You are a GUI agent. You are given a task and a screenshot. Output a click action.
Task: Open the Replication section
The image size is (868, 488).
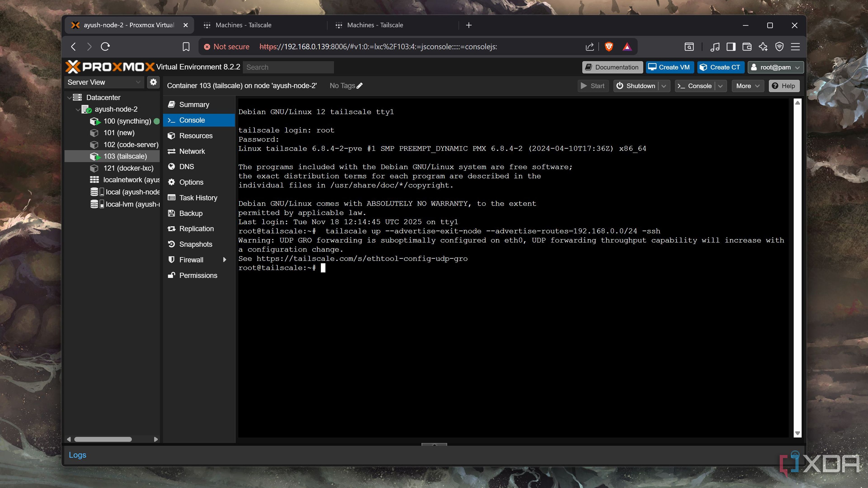pyautogui.click(x=199, y=229)
